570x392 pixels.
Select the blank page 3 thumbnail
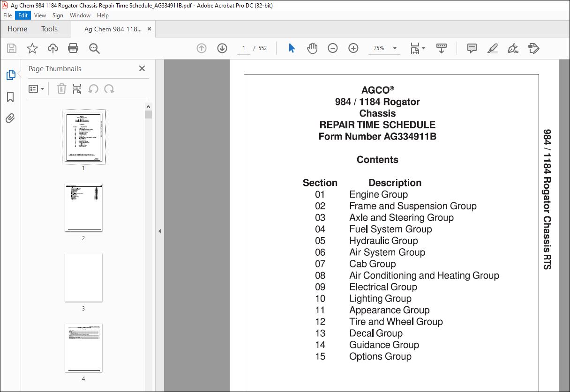pyautogui.click(x=83, y=278)
